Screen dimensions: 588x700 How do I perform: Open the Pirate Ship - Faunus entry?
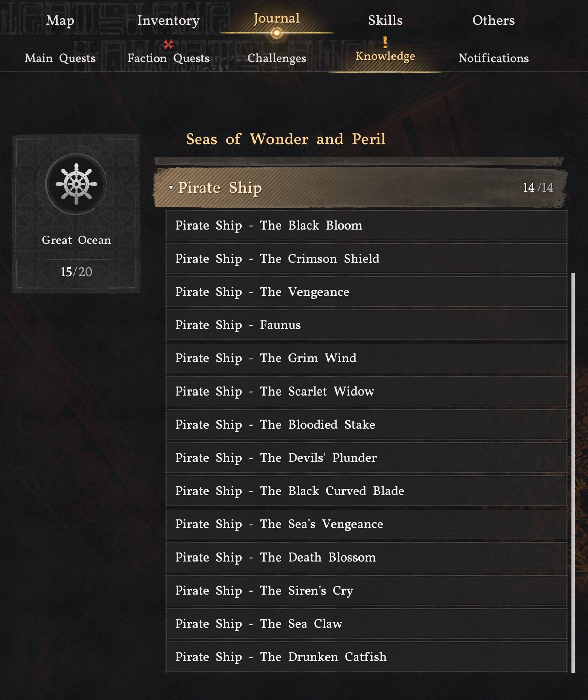point(366,325)
